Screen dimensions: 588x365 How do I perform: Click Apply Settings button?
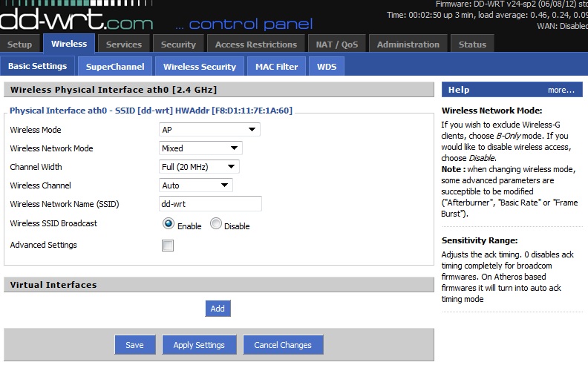(x=199, y=345)
